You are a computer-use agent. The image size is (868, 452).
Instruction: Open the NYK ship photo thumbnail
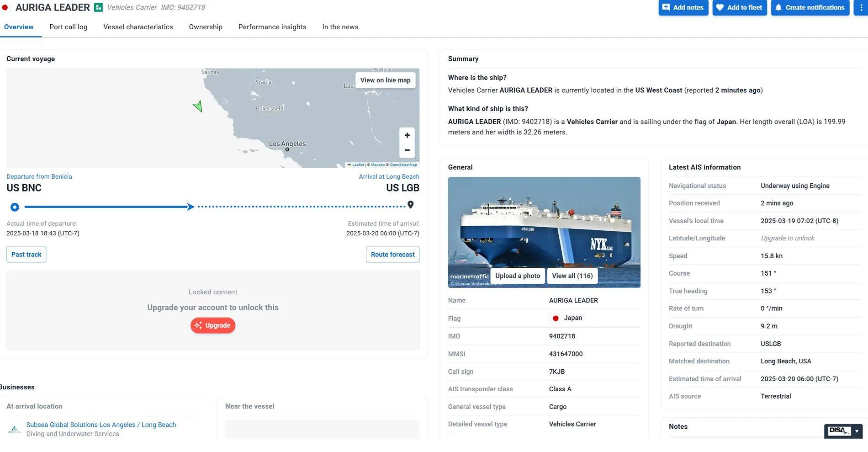click(x=544, y=224)
